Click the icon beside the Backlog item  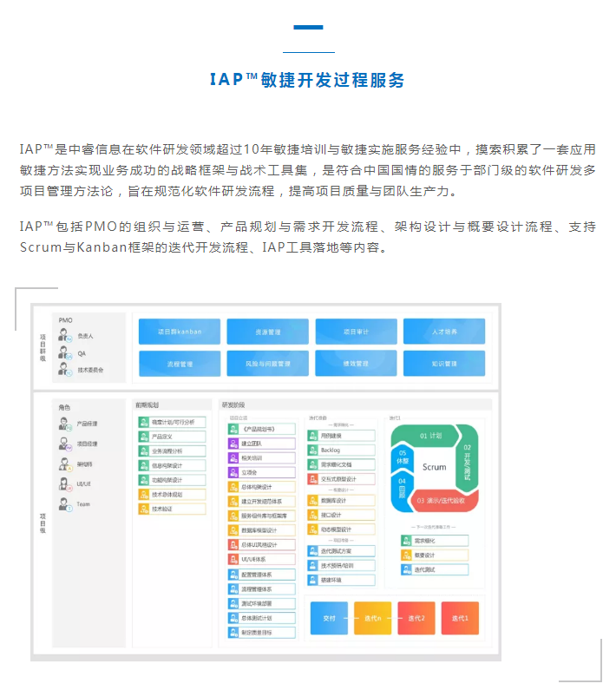coord(314,450)
